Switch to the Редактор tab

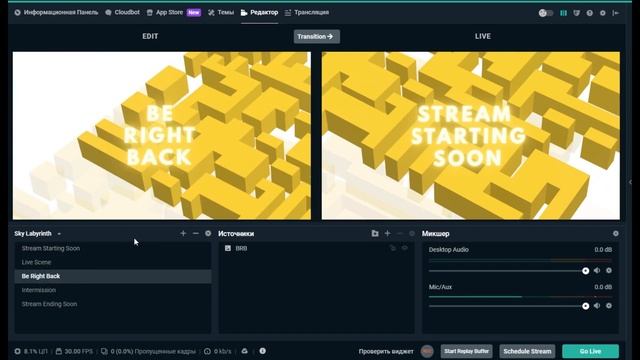pyautogui.click(x=260, y=12)
